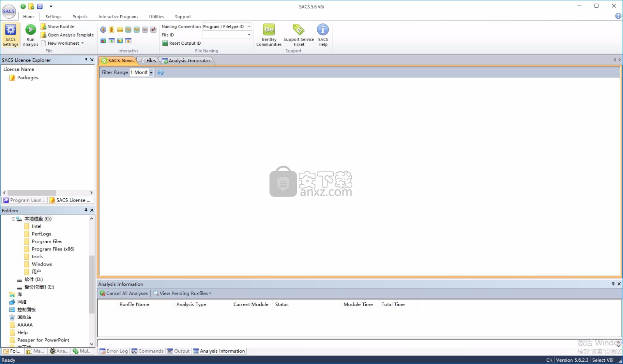The width and height of the screenshot is (623, 364).
Task: Click Show Runfile in File group
Action: pos(57,26)
